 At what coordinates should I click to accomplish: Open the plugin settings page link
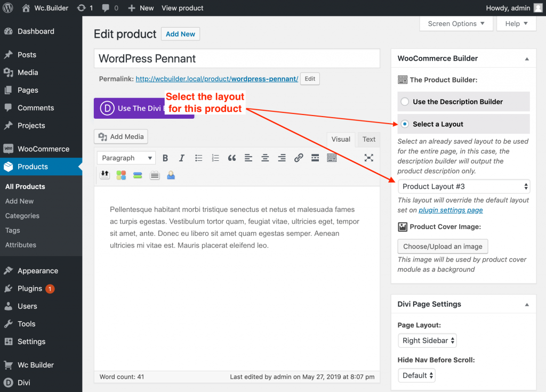451,210
